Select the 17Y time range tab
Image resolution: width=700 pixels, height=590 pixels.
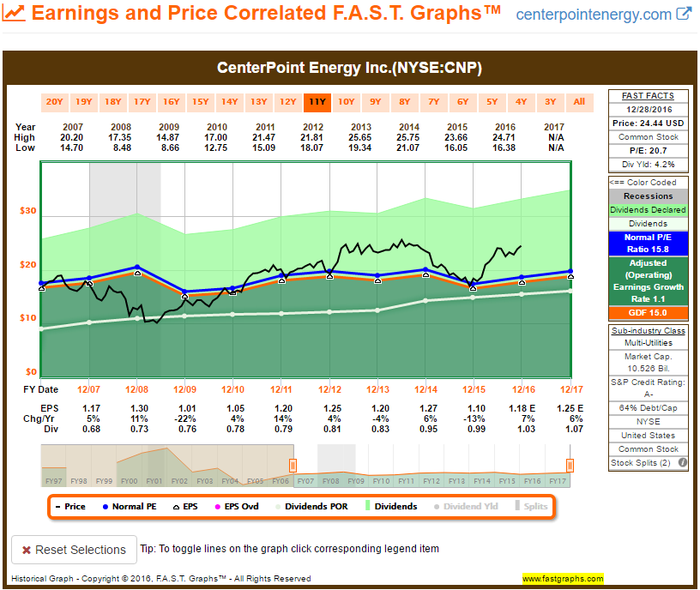click(x=142, y=102)
